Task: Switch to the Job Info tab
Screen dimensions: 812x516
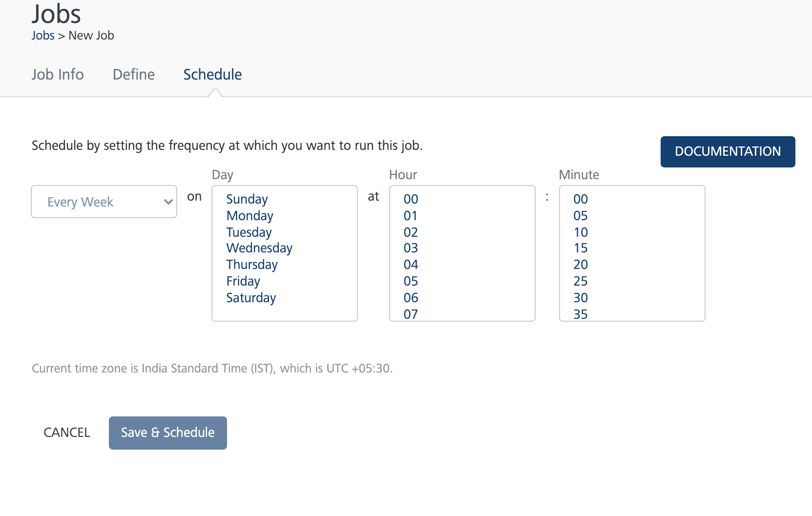Action: click(58, 74)
